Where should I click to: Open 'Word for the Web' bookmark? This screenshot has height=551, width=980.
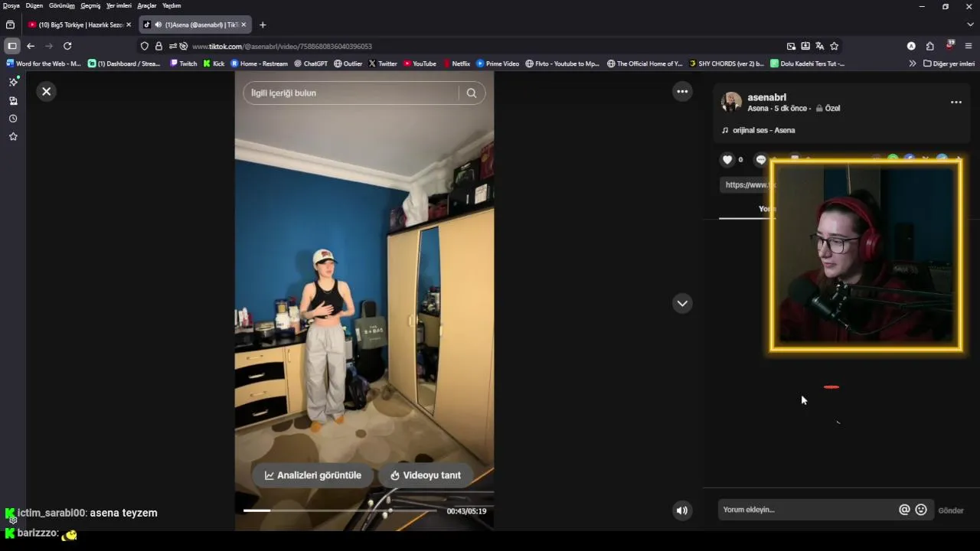[44, 64]
